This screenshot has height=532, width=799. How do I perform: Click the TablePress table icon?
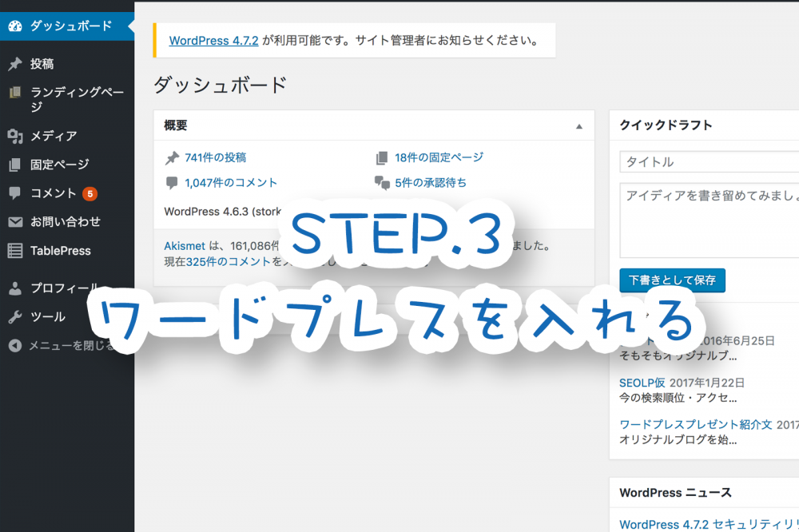pos(15,251)
